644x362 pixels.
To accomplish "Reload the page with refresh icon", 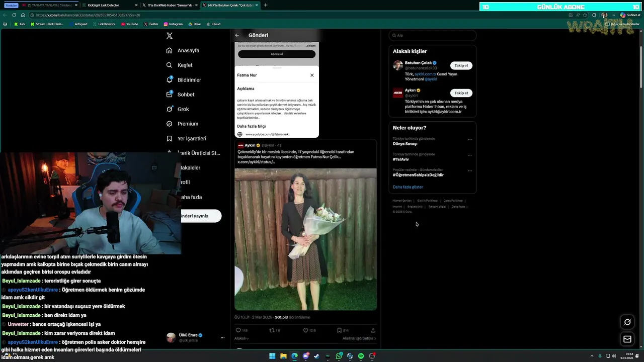I will click(14, 15).
